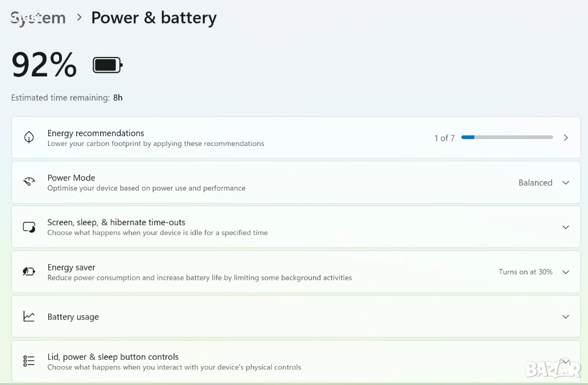Click the battery level icon beside 92%
Viewport: 588px width, 385px height.
point(107,65)
